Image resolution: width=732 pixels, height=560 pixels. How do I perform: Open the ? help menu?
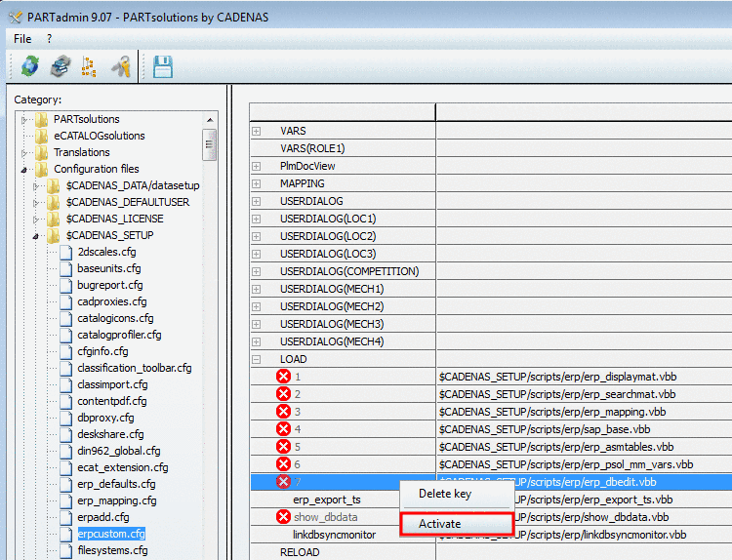[49, 39]
